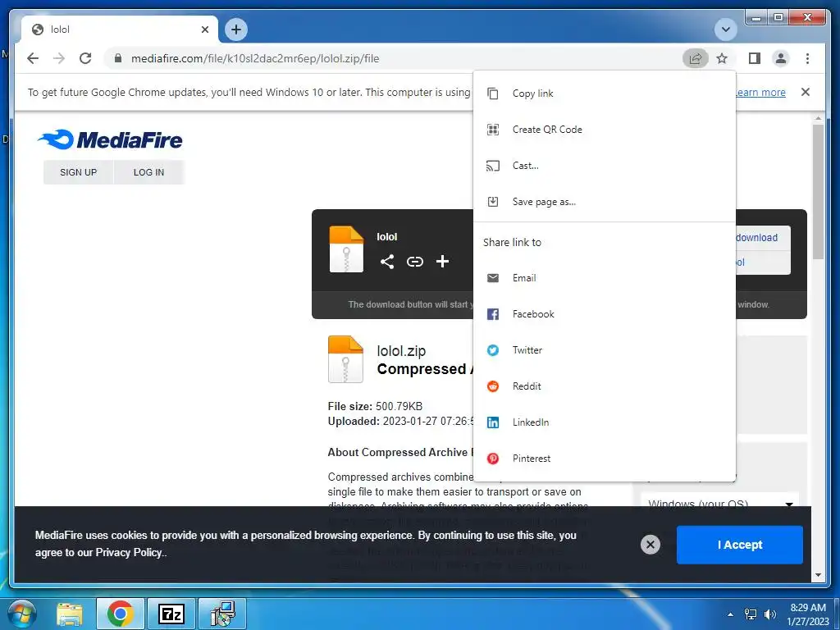Viewport: 840px width, 630px height.
Task: Show hidden system tray icons
Action: (x=730, y=614)
